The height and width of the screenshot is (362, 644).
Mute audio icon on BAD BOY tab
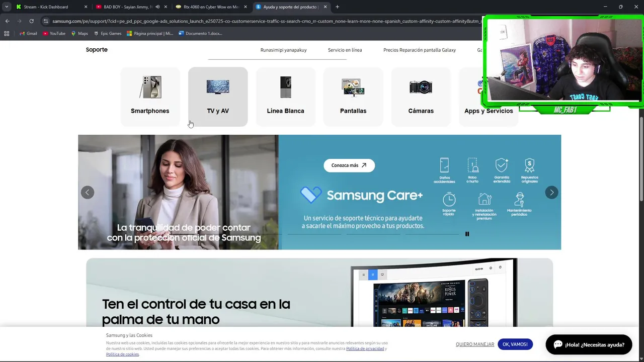click(157, 7)
